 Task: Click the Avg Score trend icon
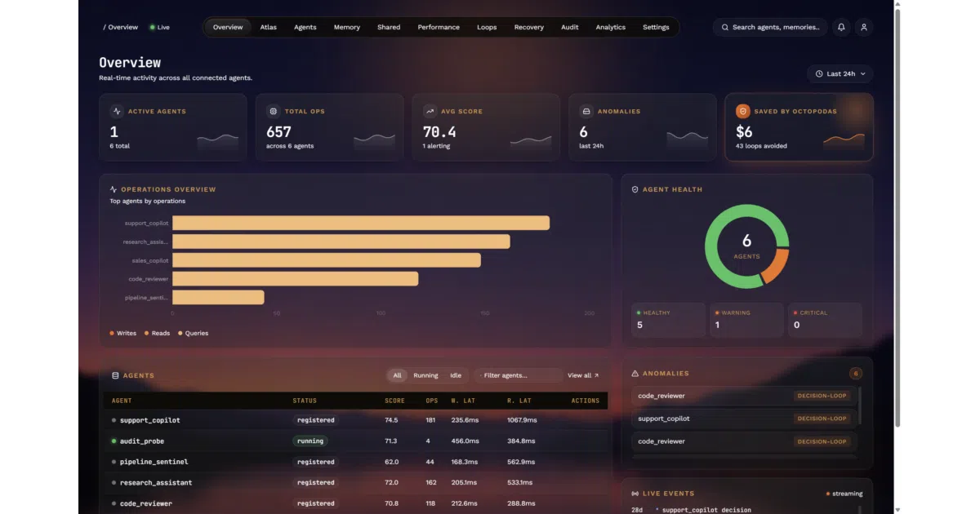430,111
